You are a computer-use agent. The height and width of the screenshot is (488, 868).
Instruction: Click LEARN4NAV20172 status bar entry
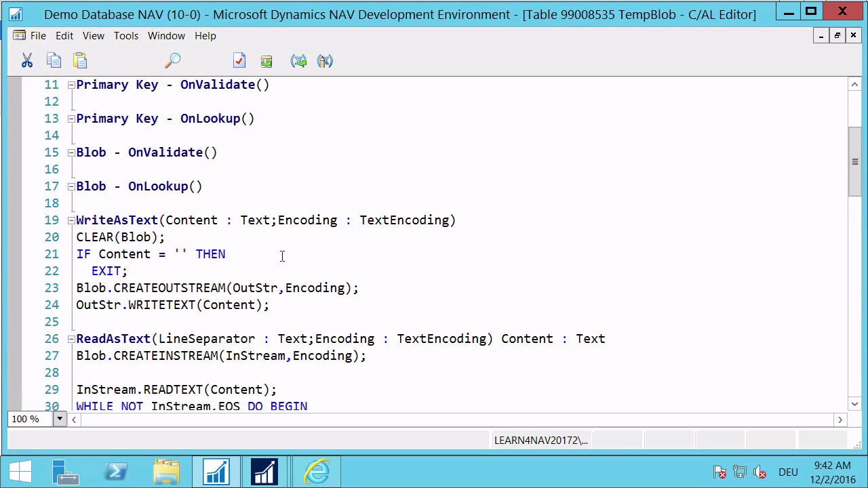coord(541,441)
